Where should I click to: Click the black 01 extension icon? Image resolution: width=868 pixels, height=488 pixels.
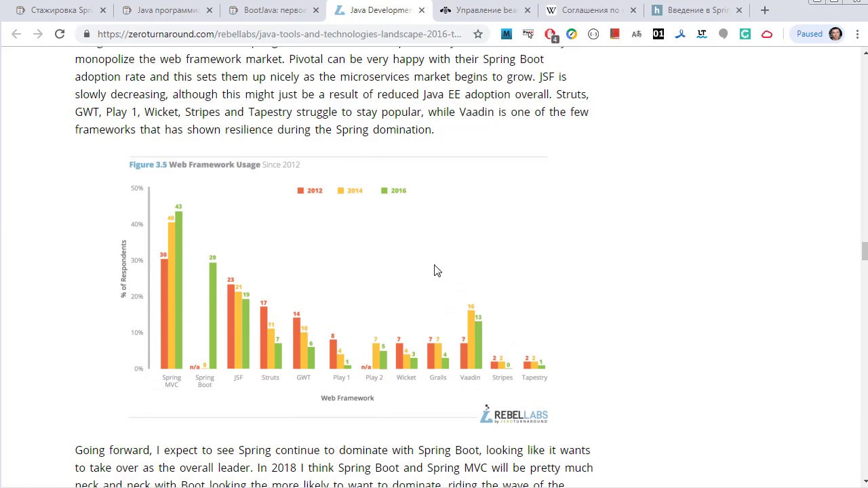click(658, 34)
